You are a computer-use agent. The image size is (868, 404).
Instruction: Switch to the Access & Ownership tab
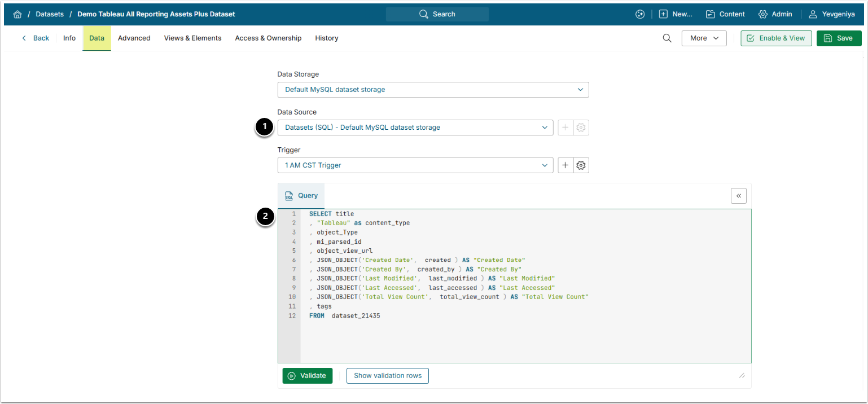[x=268, y=38]
